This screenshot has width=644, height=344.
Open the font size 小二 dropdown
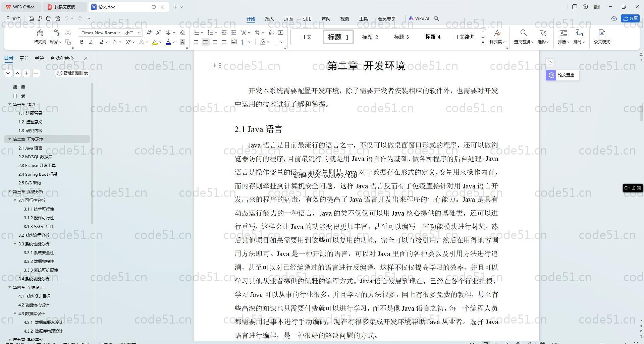(133, 33)
